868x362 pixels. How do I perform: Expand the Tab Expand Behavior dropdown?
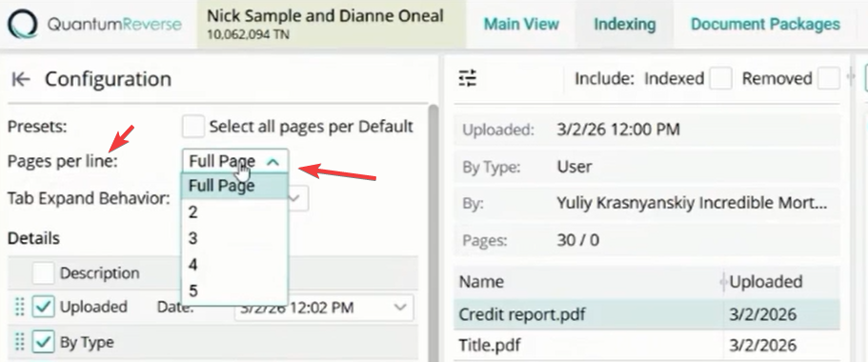coord(297,198)
